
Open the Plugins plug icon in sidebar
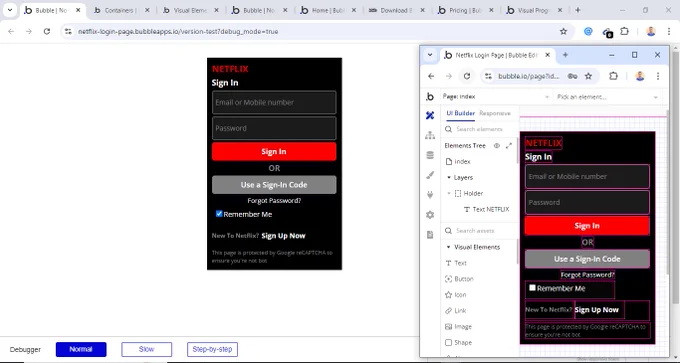[x=430, y=195]
